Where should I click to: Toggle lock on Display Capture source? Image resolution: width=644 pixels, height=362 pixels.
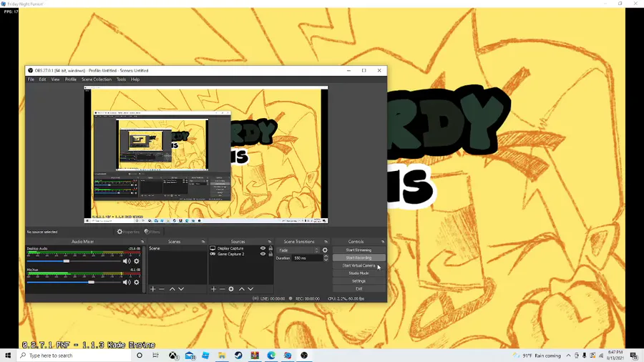(270, 248)
